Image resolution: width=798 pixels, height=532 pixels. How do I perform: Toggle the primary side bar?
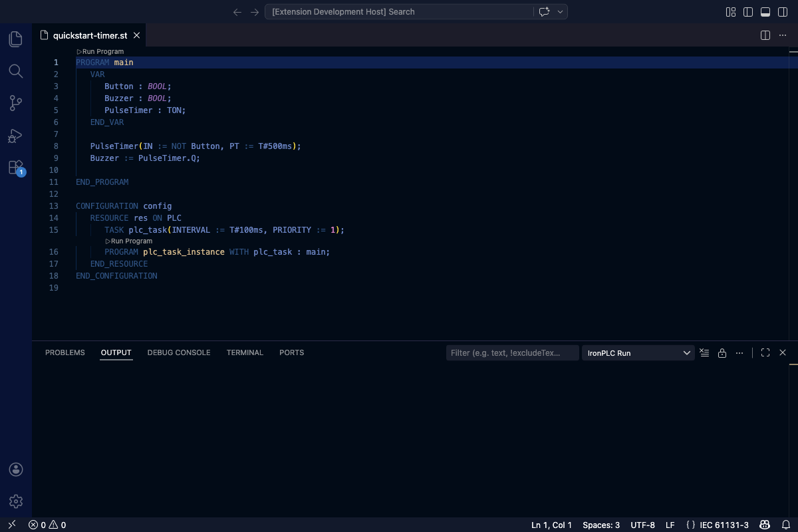point(748,12)
